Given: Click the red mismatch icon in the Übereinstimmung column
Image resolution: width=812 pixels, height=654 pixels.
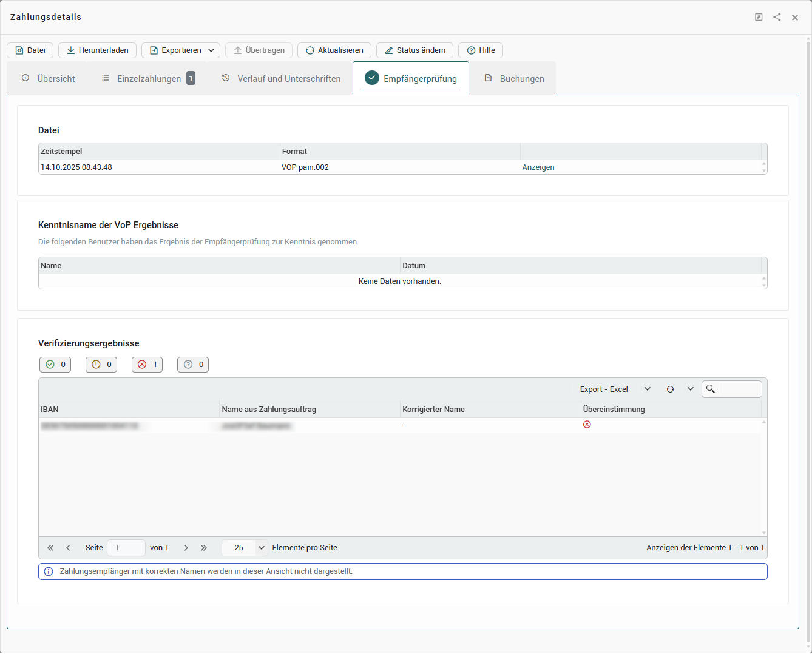Looking at the screenshot, I should (587, 425).
